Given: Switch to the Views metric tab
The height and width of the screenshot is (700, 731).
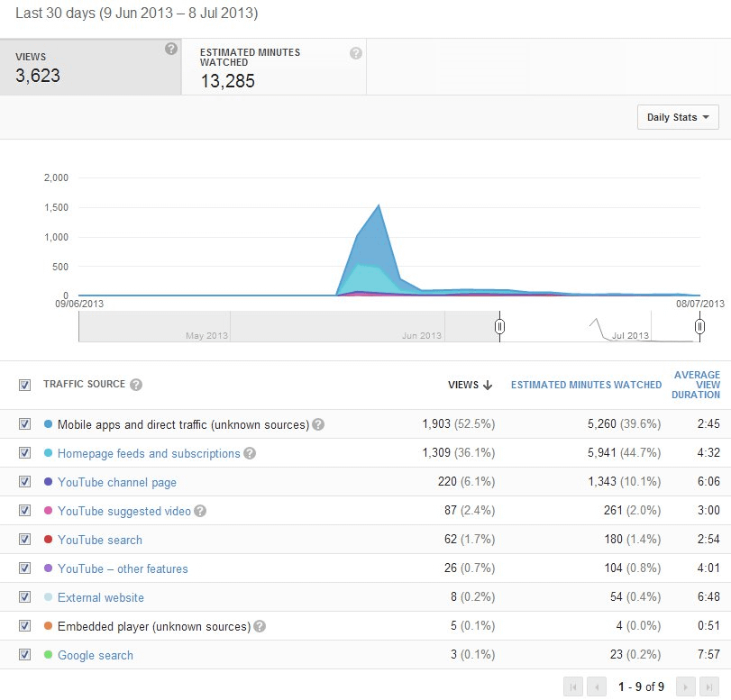Looking at the screenshot, I should pos(90,66).
